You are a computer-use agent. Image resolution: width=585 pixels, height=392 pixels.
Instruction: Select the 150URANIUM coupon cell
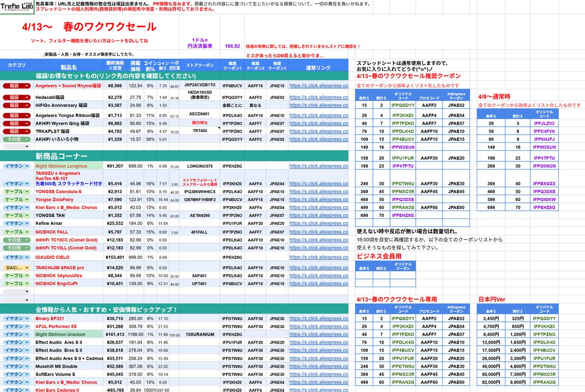click(x=200, y=334)
